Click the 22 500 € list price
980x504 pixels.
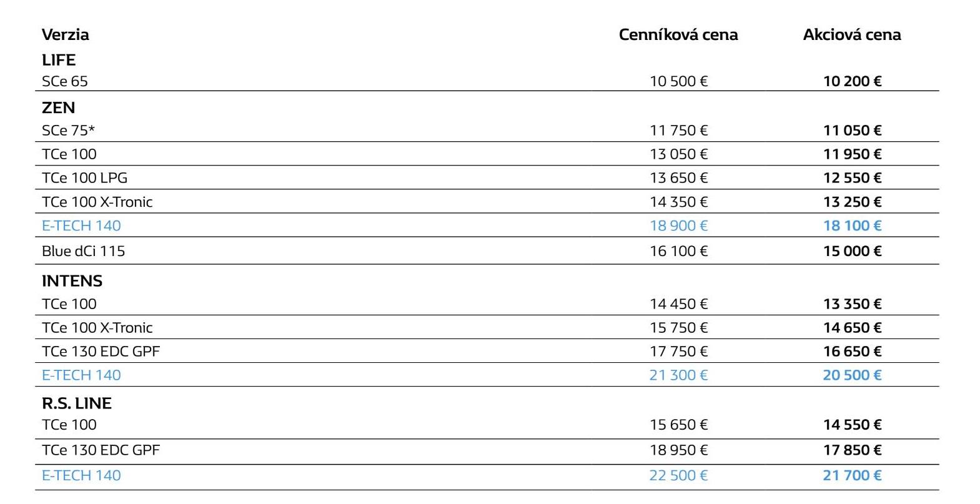pyautogui.click(x=678, y=476)
